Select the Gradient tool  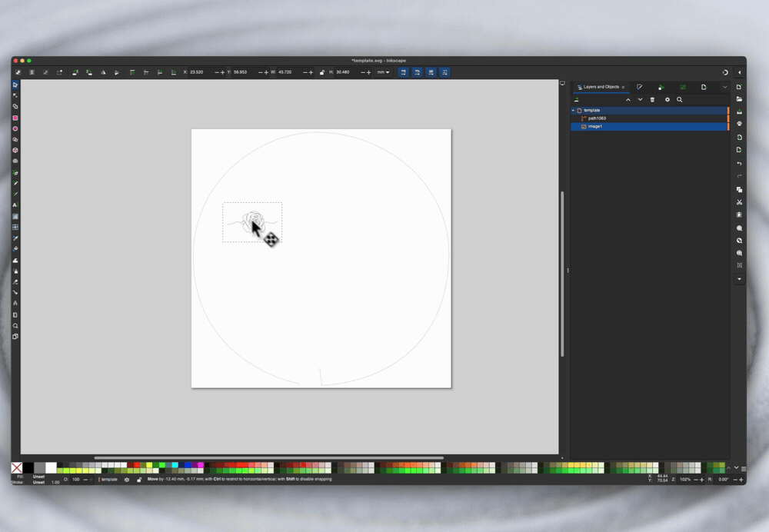(15, 216)
